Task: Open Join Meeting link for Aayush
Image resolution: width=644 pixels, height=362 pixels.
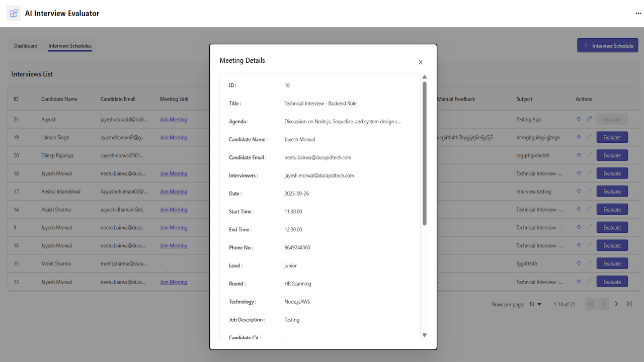Action: click(174, 120)
